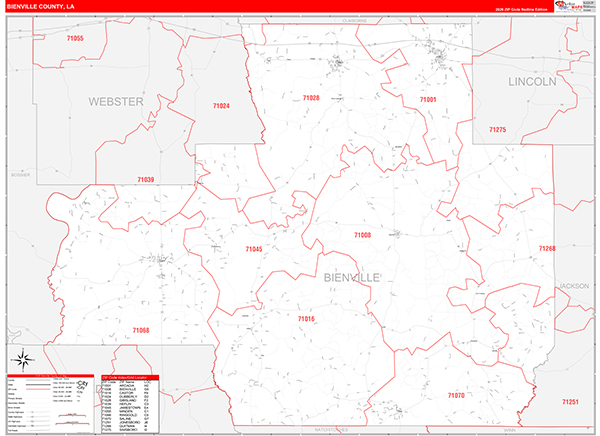Click the red ZIP Code line sample in legend
The height and width of the screenshot is (436, 600).
[38, 389]
